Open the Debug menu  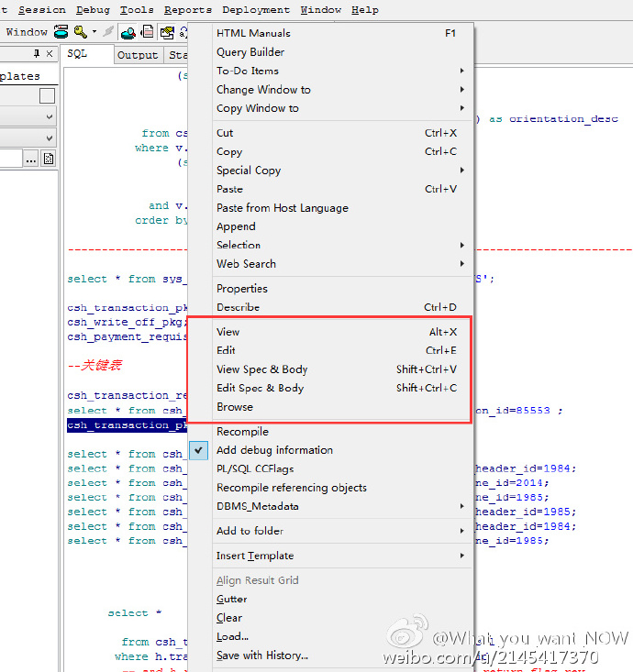tap(93, 10)
